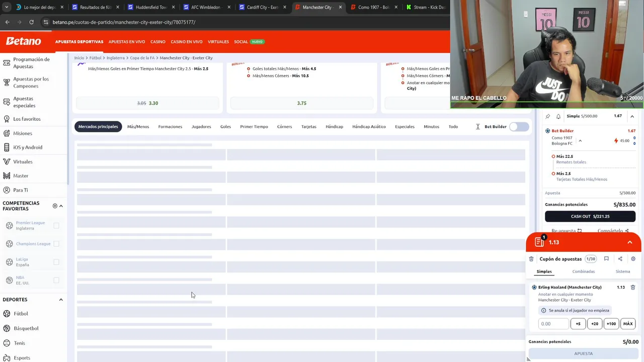Open the site info icon in the address bar
This screenshot has height=362, width=644.
point(46,22)
